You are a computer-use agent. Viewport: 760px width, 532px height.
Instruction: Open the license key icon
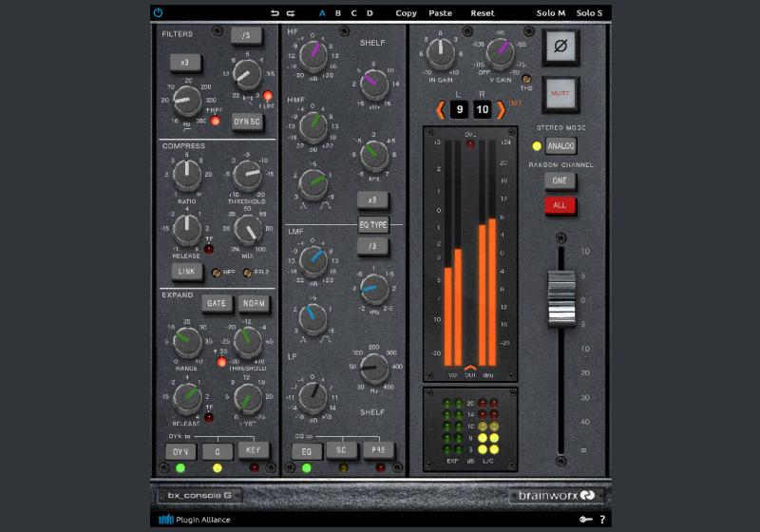(x=585, y=520)
